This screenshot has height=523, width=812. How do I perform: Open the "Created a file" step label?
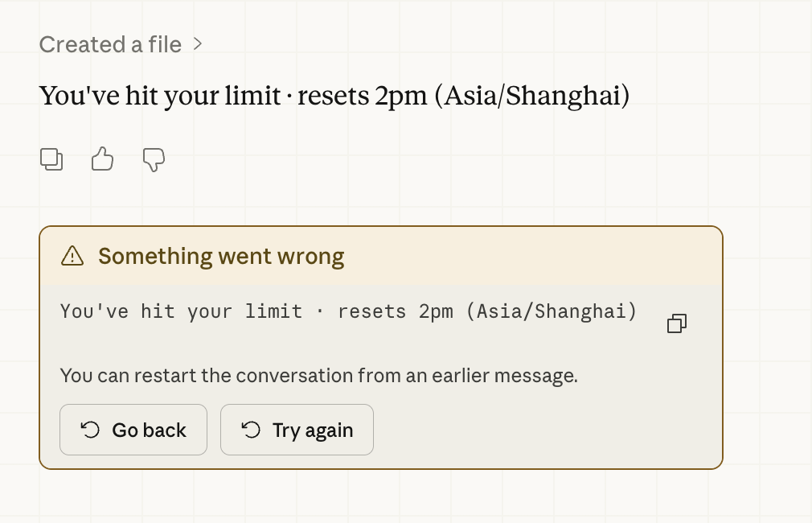tap(110, 44)
